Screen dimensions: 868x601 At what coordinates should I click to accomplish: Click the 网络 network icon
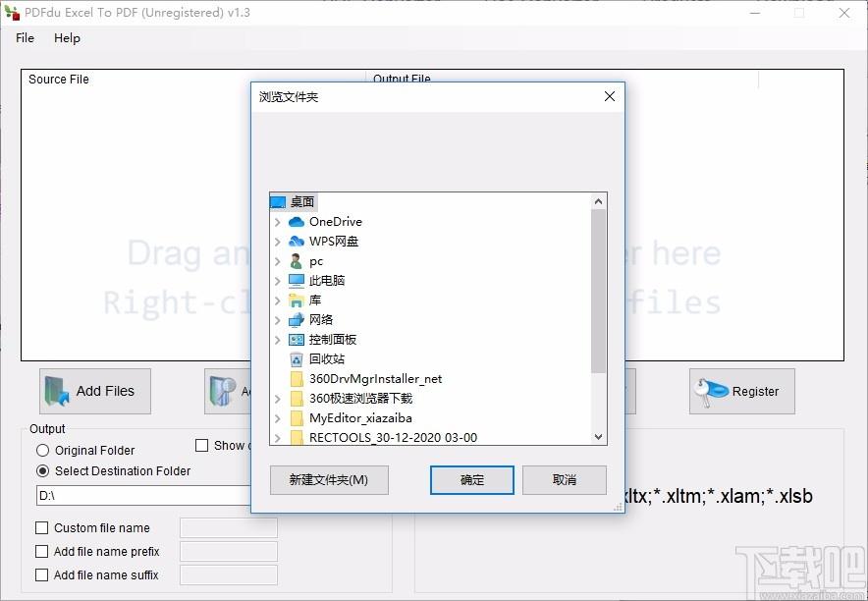(x=297, y=320)
